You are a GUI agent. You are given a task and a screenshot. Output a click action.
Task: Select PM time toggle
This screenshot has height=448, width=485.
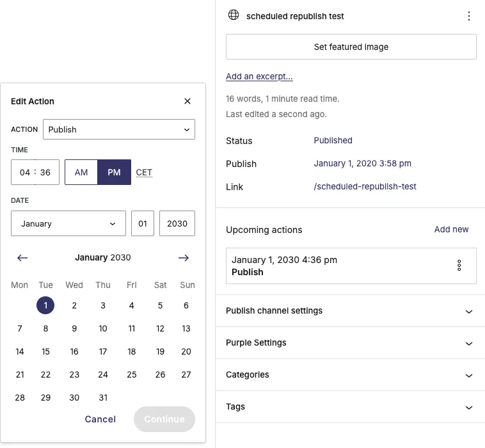pyautogui.click(x=114, y=172)
